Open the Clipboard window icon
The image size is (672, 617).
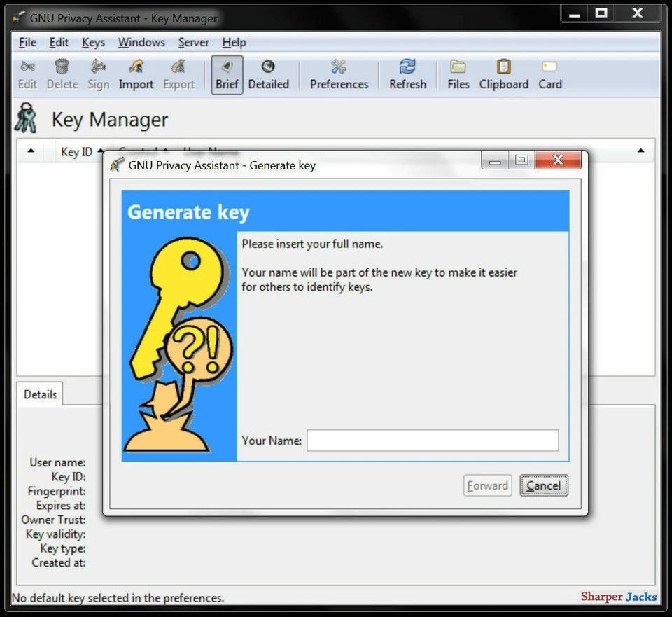click(x=503, y=74)
